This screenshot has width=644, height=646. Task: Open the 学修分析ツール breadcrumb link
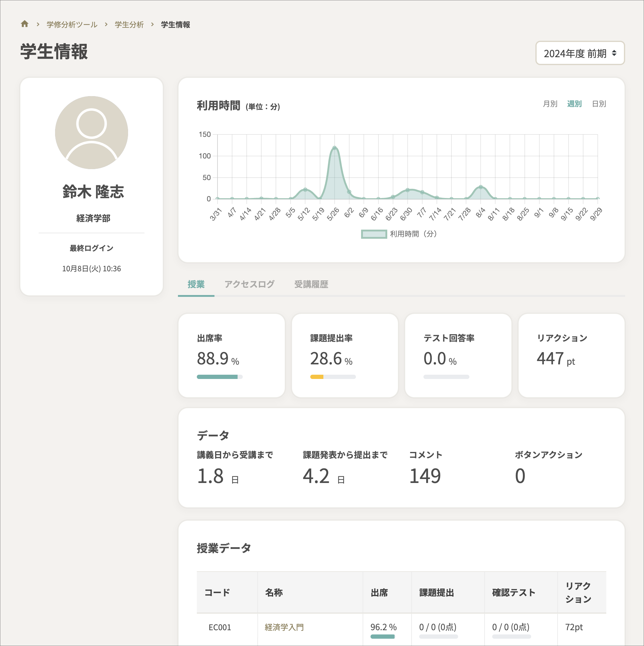click(x=71, y=24)
